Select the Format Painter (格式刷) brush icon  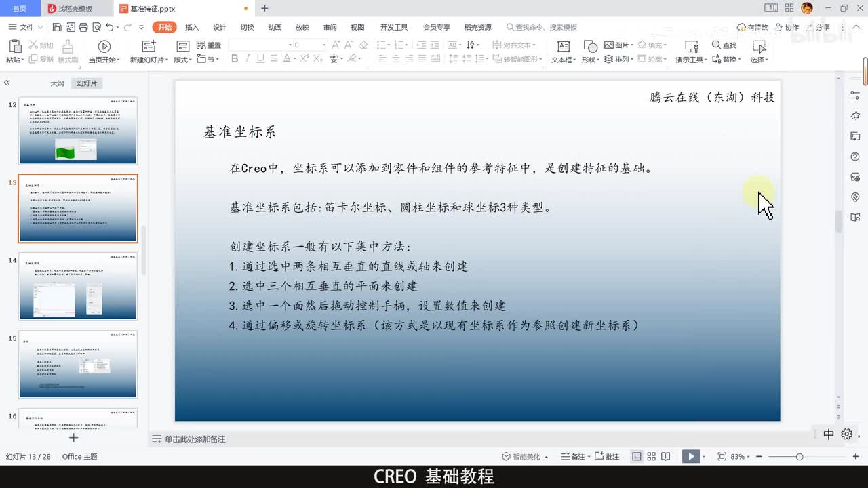[68, 46]
